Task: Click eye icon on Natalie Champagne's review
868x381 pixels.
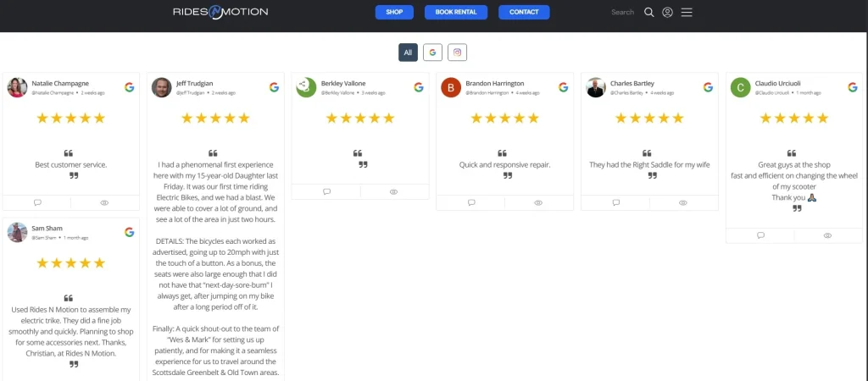Action: tap(105, 202)
